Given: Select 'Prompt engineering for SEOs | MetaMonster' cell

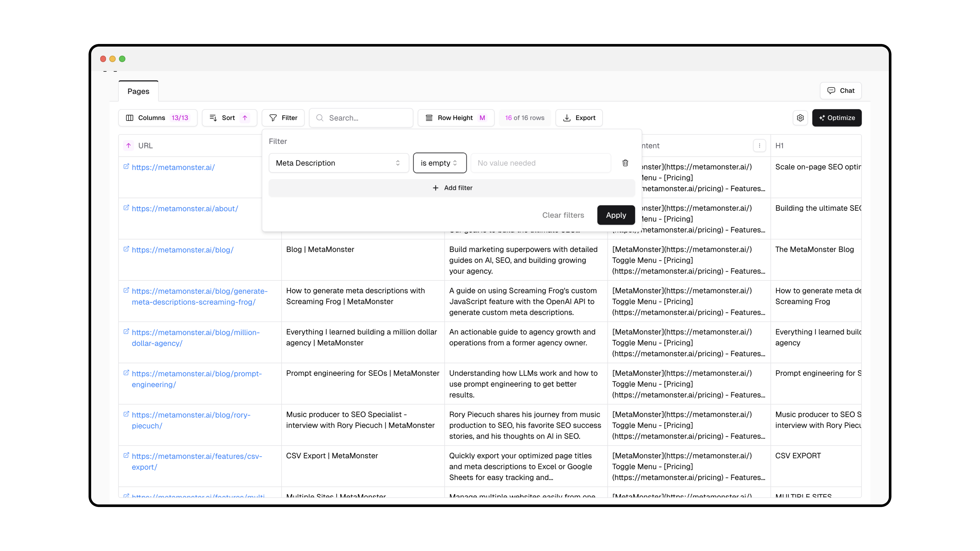Looking at the screenshot, I should pos(363,384).
